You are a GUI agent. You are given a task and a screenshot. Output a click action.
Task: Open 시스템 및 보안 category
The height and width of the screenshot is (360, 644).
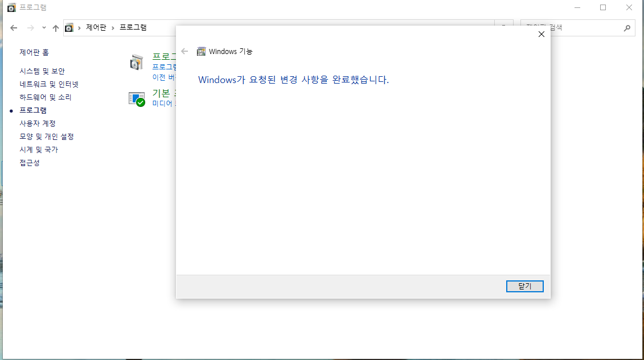(x=42, y=71)
